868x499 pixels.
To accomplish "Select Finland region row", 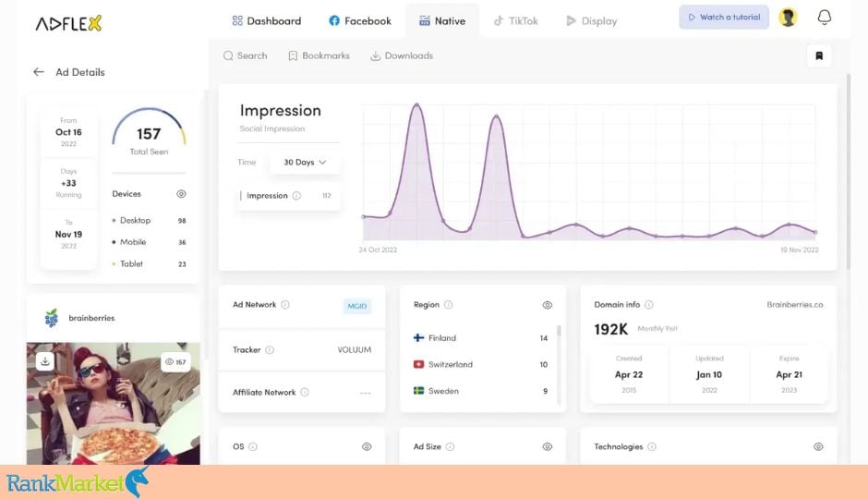I will tap(480, 338).
